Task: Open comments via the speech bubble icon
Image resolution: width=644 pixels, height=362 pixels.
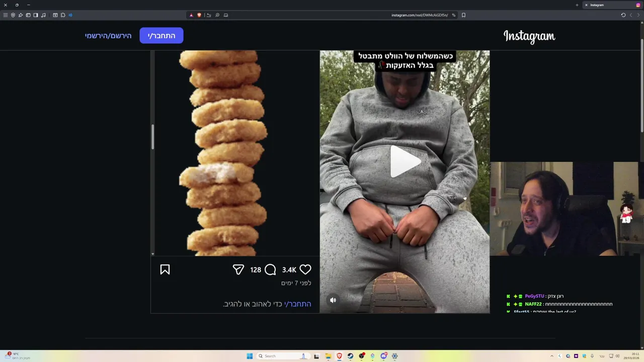Action: [x=270, y=270]
